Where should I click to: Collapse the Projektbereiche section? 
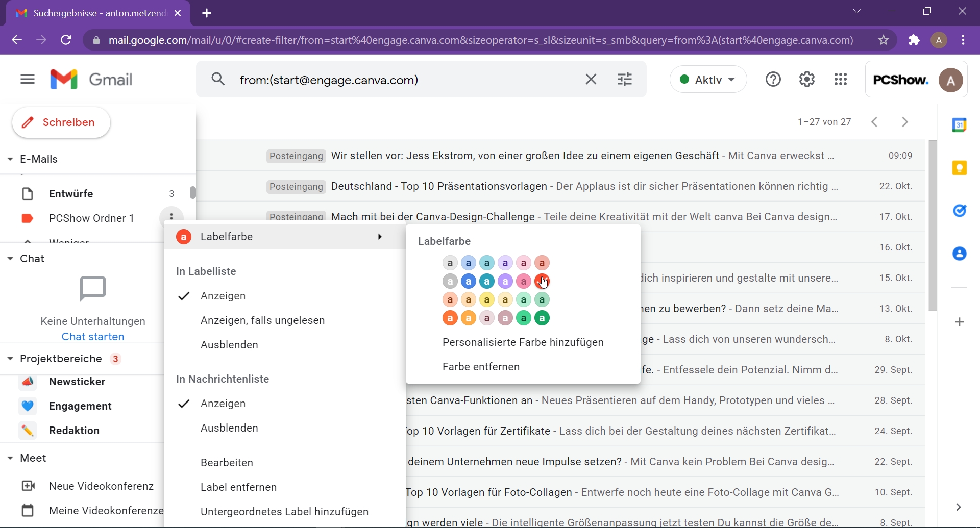click(x=10, y=359)
